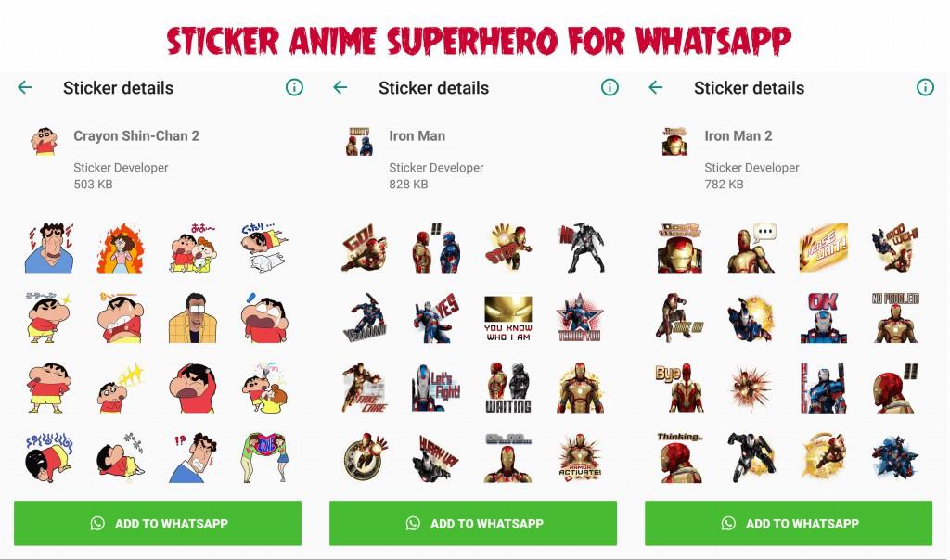Open info icon for Iron Man 2 pack
This screenshot has height=560, width=950.
coord(925,88)
